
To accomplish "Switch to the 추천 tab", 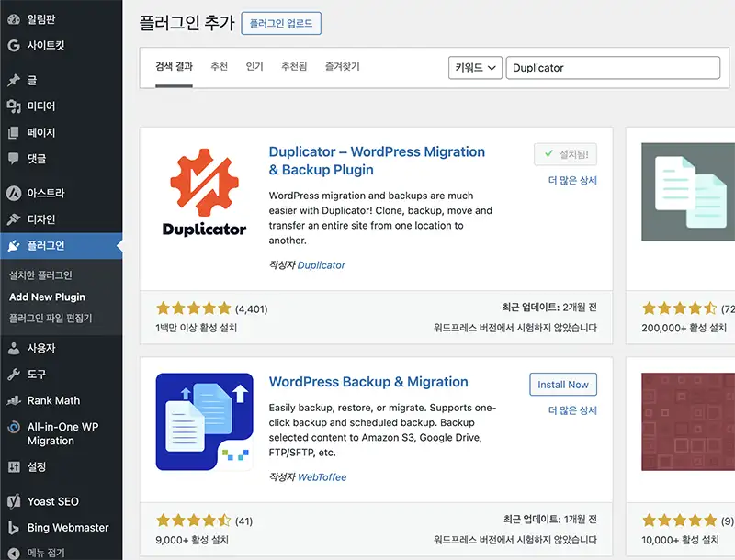I will [x=219, y=66].
